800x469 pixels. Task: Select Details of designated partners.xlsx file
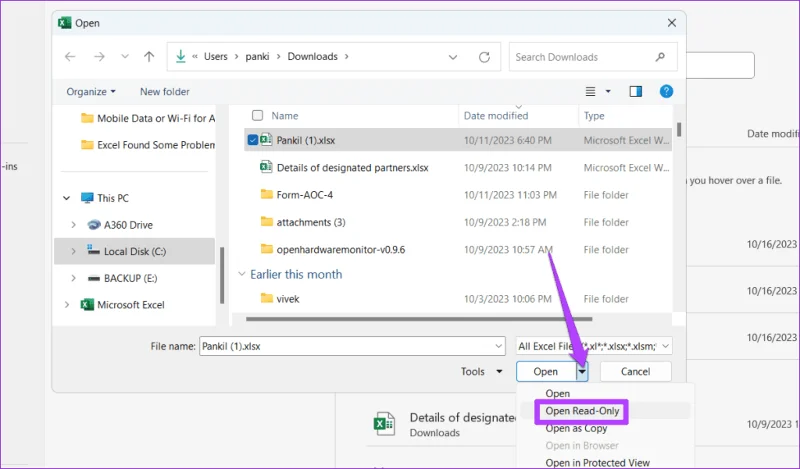pyautogui.click(x=353, y=167)
